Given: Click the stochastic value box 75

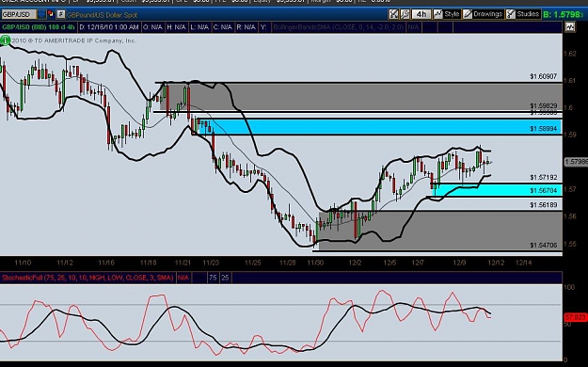Looking at the screenshot, I should click(x=213, y=278).
